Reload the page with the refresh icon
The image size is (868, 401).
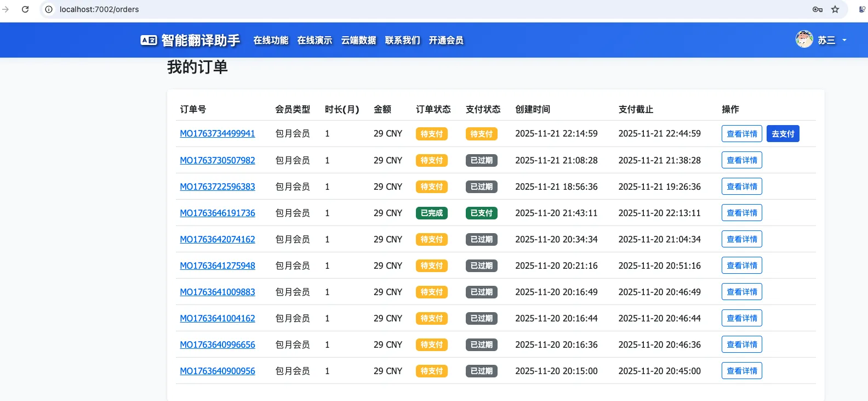(x=25, y=9)
